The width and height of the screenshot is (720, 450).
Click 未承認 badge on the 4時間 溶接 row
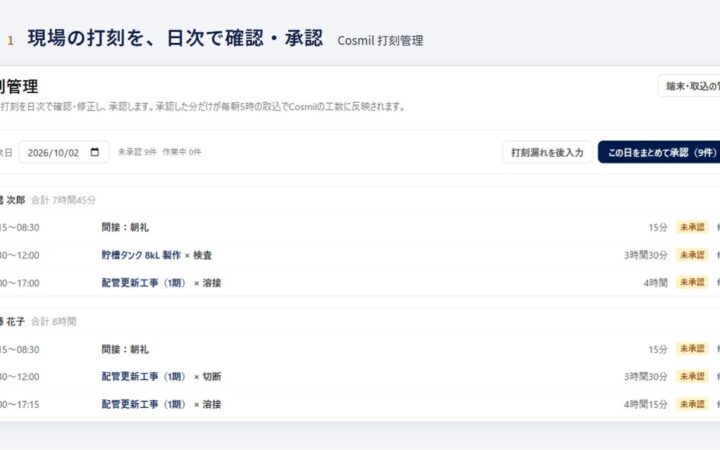coord(692,282)
